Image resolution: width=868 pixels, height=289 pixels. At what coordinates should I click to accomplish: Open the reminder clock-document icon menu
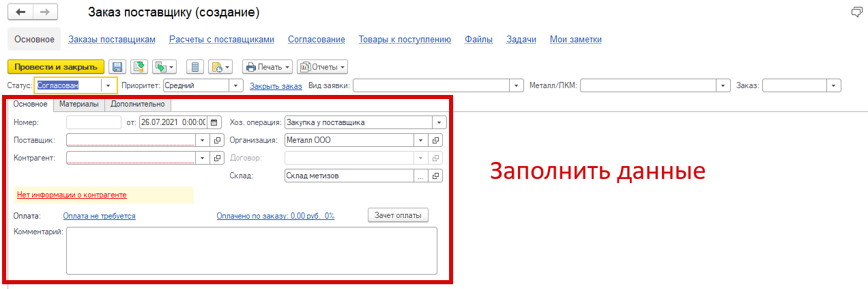pos(220,67)
